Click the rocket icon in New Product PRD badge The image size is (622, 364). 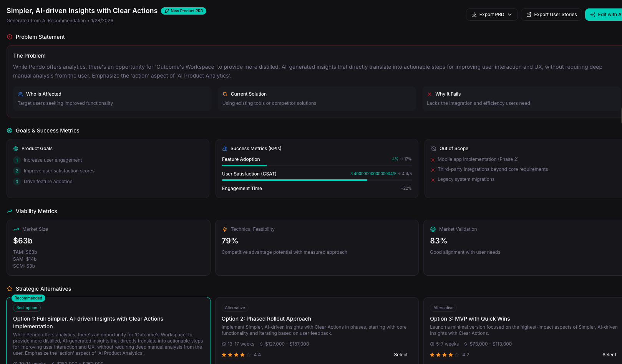click(x=167, y=11)
